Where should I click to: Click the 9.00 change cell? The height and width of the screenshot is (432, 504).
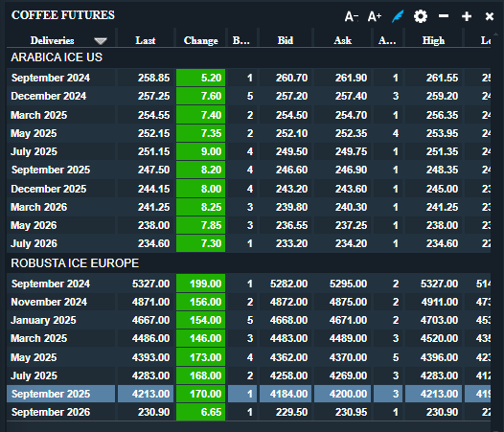pos(200,151)
